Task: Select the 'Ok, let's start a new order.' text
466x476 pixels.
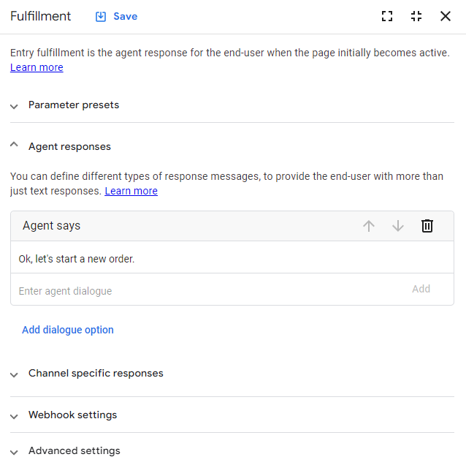Action: click(x=77, y=259)
